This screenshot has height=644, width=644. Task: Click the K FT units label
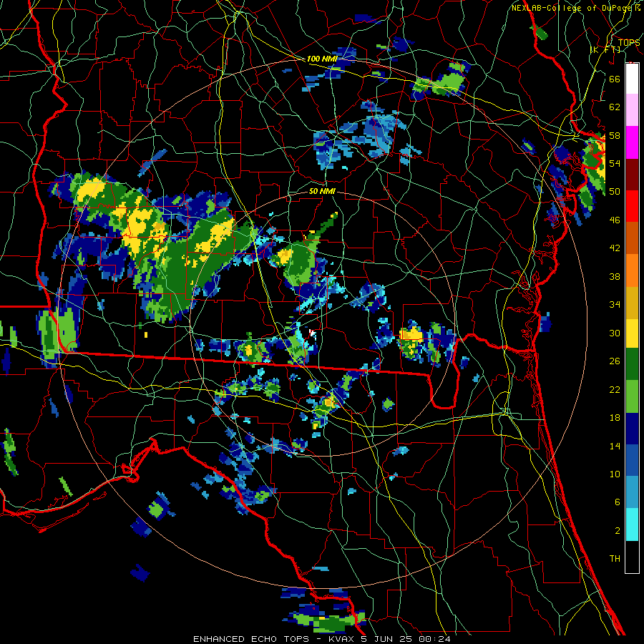pyautogui.click(x=605, y=49)
